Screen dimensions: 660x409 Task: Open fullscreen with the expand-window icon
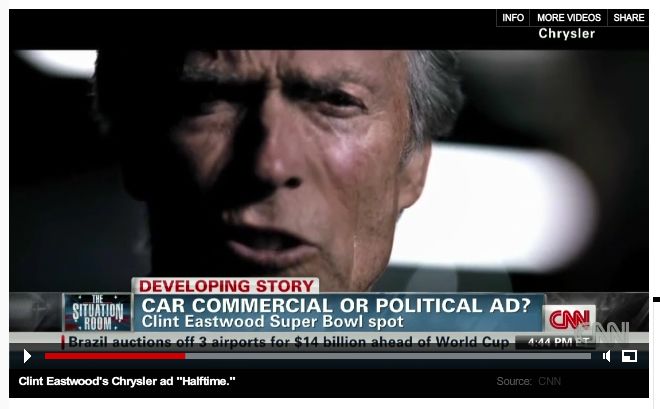click(629, 356)
